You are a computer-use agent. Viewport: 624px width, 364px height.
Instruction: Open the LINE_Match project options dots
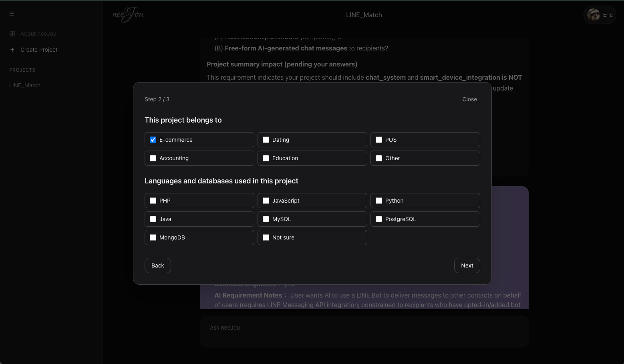(88, 85)
